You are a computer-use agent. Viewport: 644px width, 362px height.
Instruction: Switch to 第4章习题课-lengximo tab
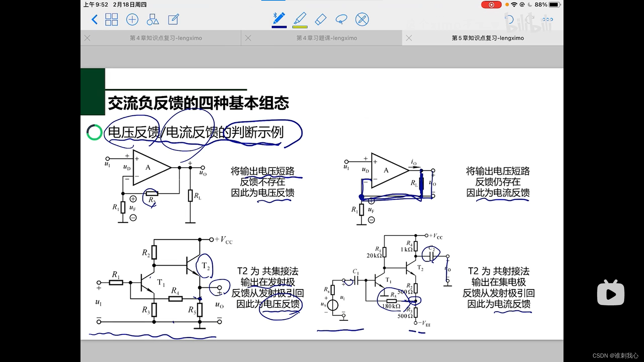[326, 38]
